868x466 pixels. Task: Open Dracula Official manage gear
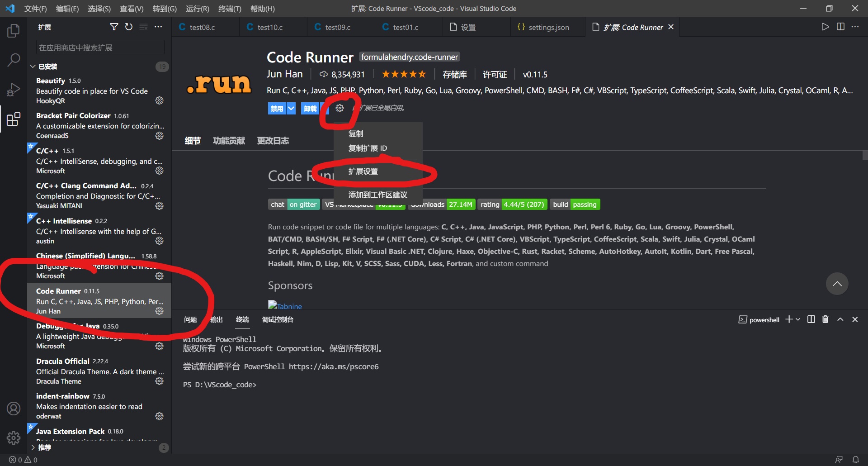(x=160, y=381)
